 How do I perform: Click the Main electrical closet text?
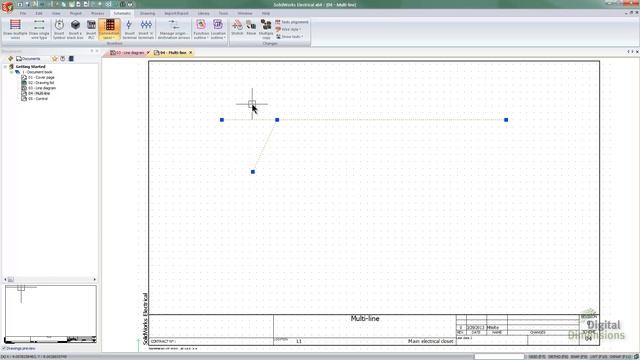(431, 341)
